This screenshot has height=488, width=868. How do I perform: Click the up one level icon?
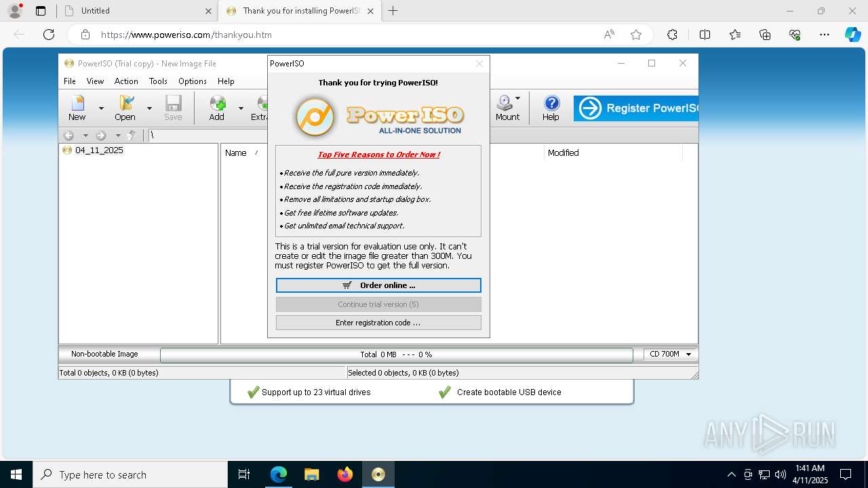pos(132,136)
